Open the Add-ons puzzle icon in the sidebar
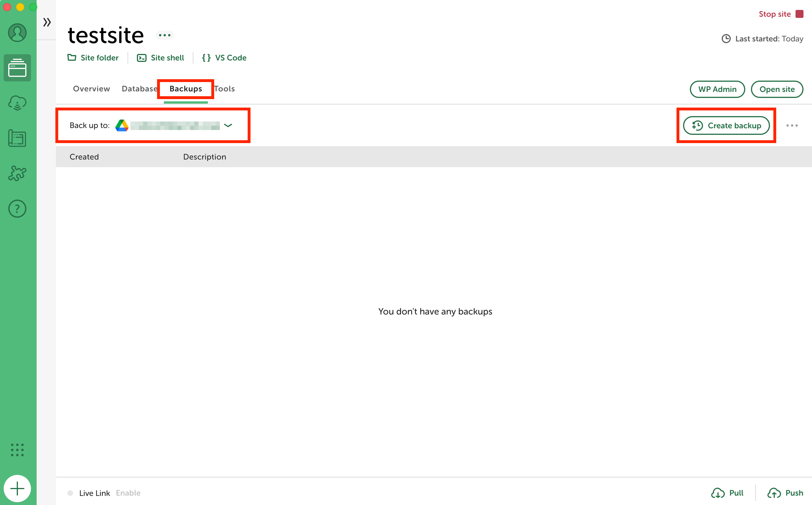This screenshot has width=812, height=505. click(17, 173)
